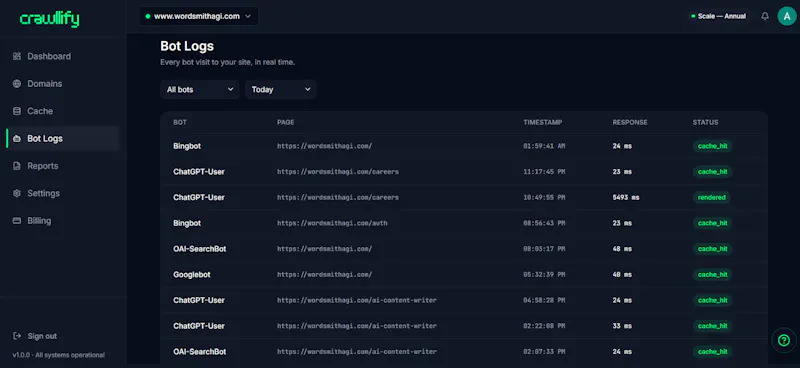Click ChatGPT-User at 02:22:08 PM
This screenshot has height=368, width=800.
tap(199, 326)
